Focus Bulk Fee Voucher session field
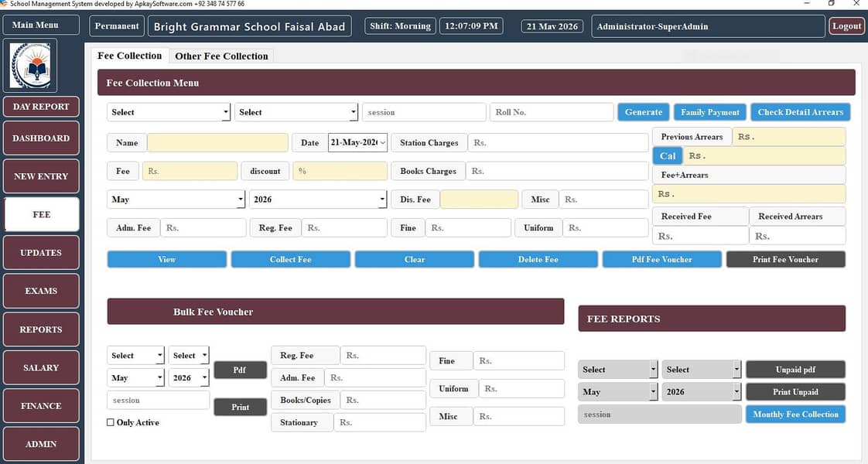 coord(159,401)
